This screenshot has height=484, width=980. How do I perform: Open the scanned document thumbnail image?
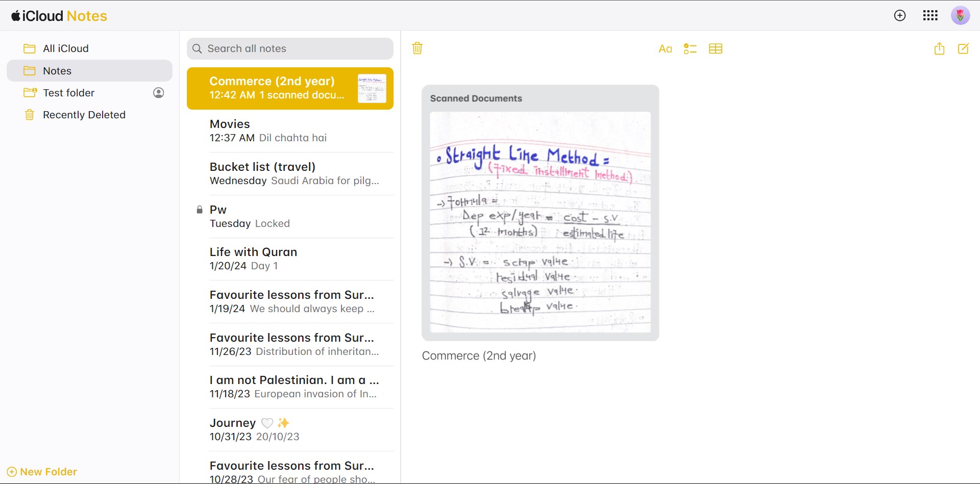pyautogui.click(x=540, y=222)
